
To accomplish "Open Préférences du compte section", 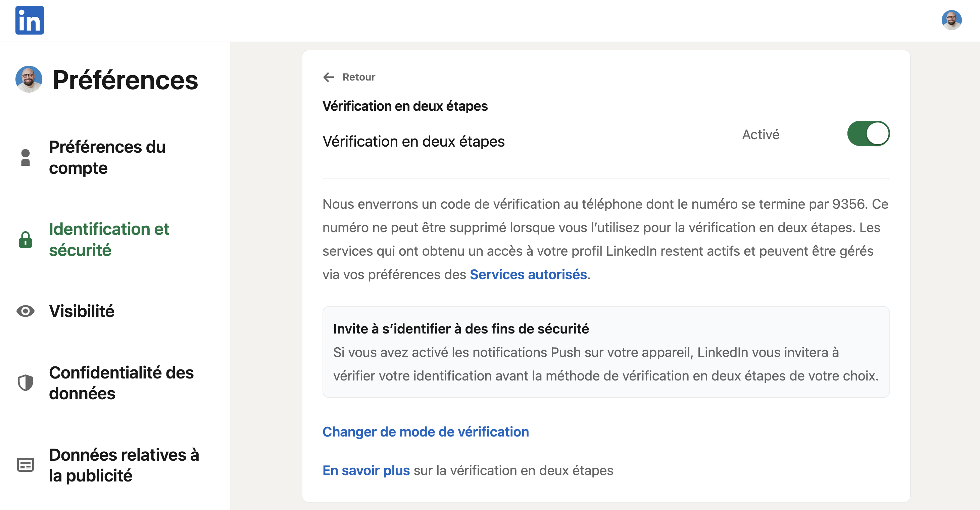I will 107,157.
